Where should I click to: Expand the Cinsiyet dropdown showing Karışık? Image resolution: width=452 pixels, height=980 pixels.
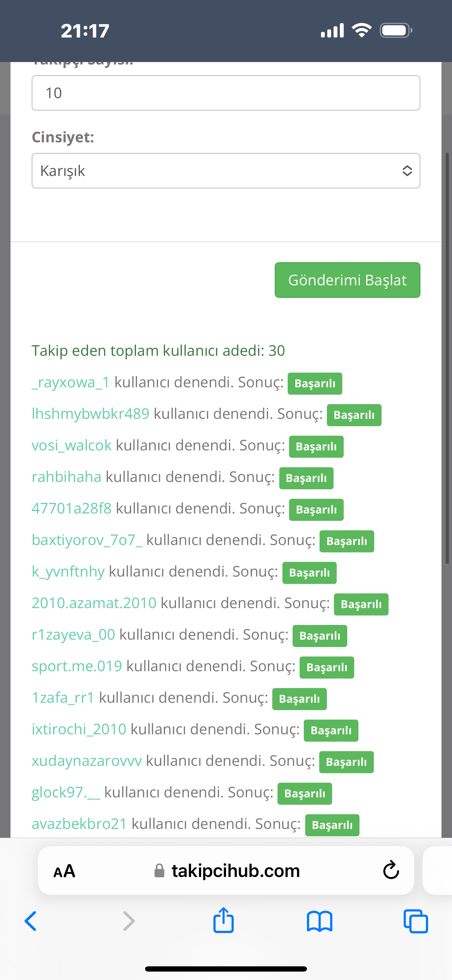click(x=226, y=171)
